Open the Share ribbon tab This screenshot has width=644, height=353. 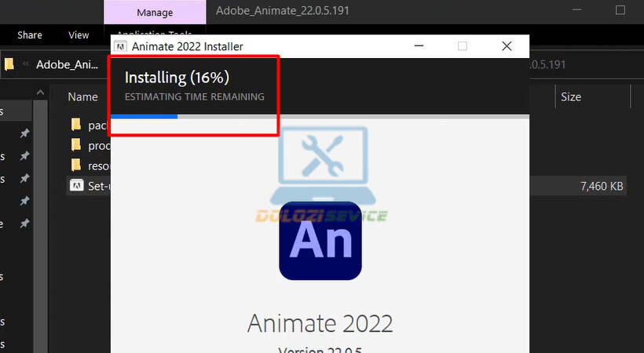coord(30,35)
